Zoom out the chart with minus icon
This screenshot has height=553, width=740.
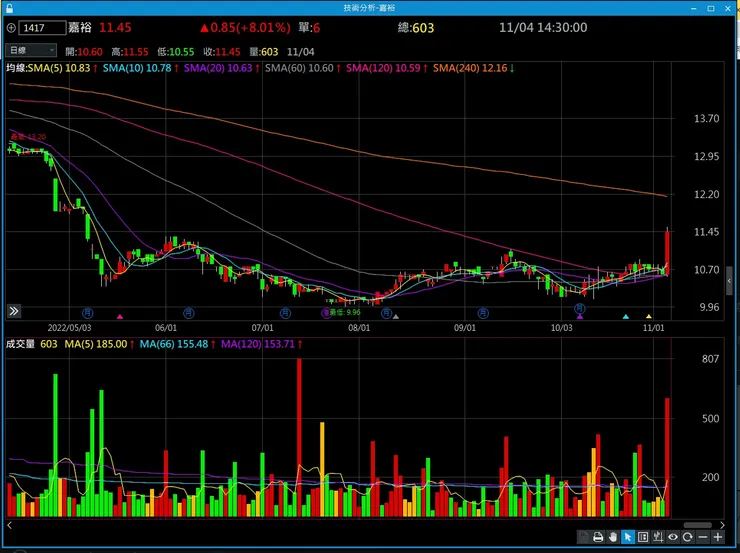point(703,537)
